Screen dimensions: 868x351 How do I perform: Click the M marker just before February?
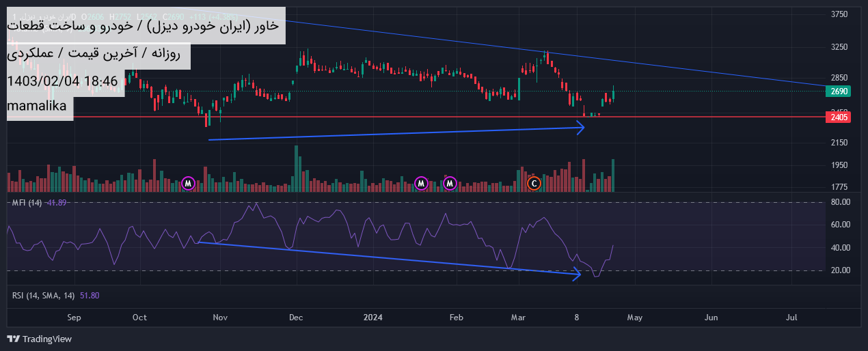(x=450, y=183)
